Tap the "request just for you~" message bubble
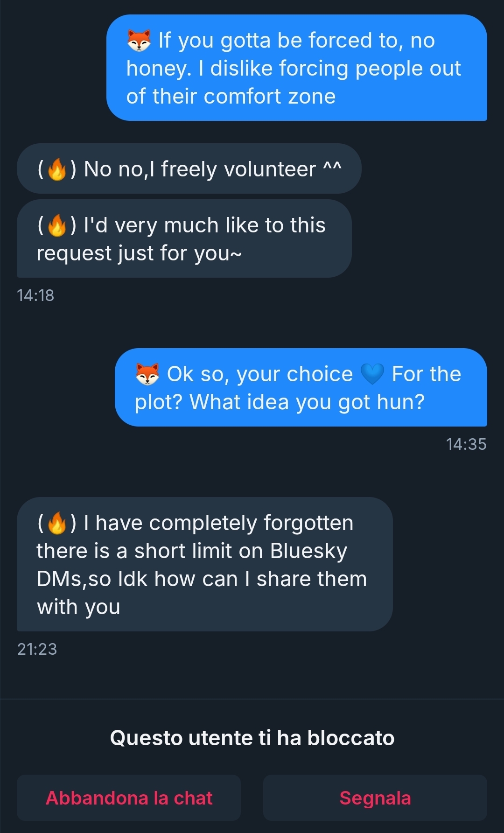Image resolution: width=504 pixels, height=833 pixels. click(x=184, y=239)
